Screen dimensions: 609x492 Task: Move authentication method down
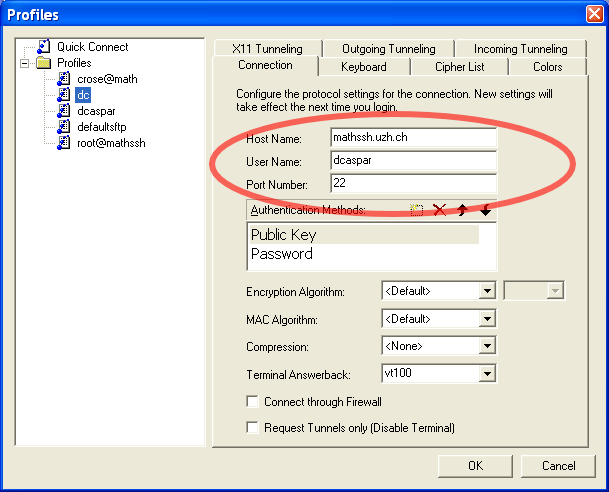pyautogui.click(x=485, y=210)
